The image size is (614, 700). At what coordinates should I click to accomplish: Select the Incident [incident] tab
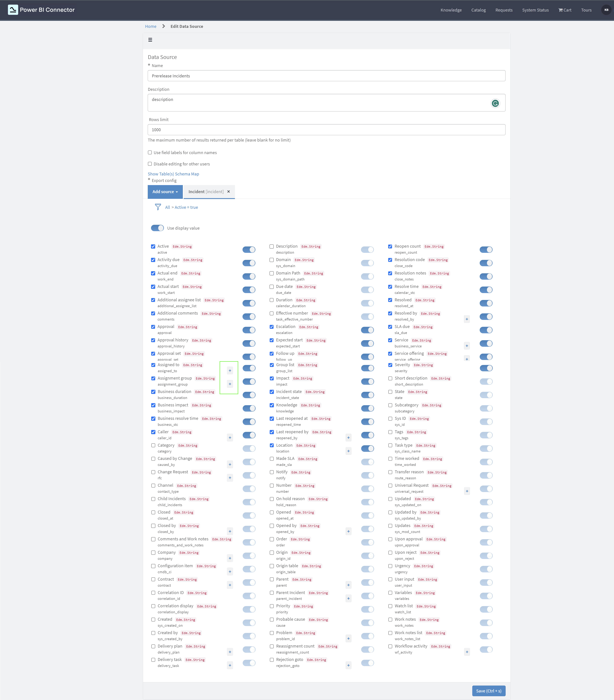(x=206, y=192)
